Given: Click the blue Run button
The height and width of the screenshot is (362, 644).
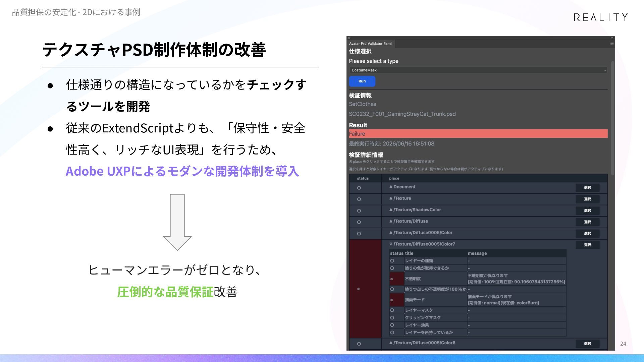Looking at the screenshot, I should [x=362, y=81].
